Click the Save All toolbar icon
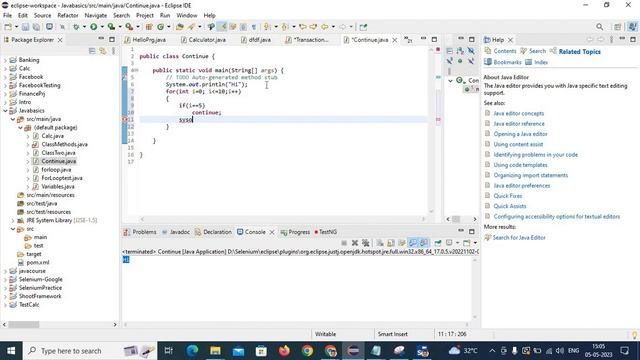640x360 pixels. (36, 27)
